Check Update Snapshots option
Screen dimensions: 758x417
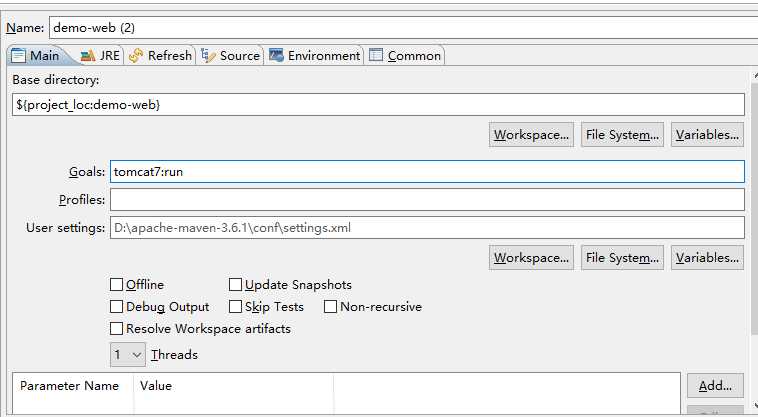point(237,285)
